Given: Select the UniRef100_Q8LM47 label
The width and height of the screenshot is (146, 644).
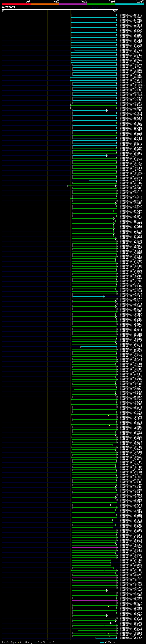Looking at the screenshot, I should pos(131,613).
